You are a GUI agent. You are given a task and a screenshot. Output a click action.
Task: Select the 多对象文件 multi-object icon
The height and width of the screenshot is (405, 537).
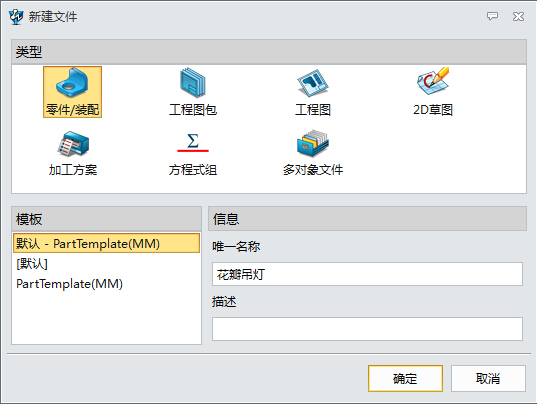coord(313,143)
